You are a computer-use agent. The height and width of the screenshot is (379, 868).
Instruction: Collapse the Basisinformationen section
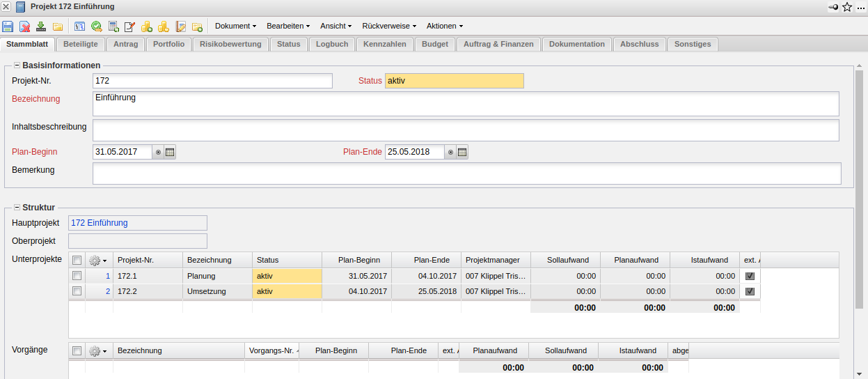(17, 65)
